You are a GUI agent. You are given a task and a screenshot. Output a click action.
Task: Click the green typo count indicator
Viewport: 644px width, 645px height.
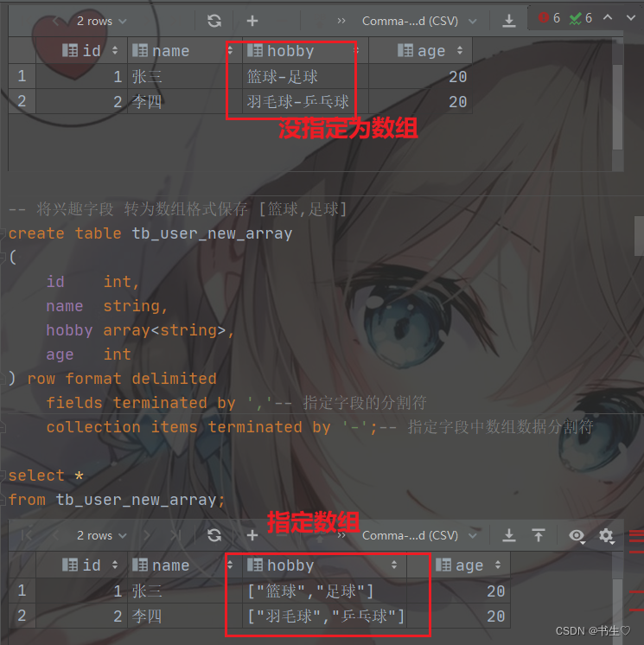(x=581, y=18)
